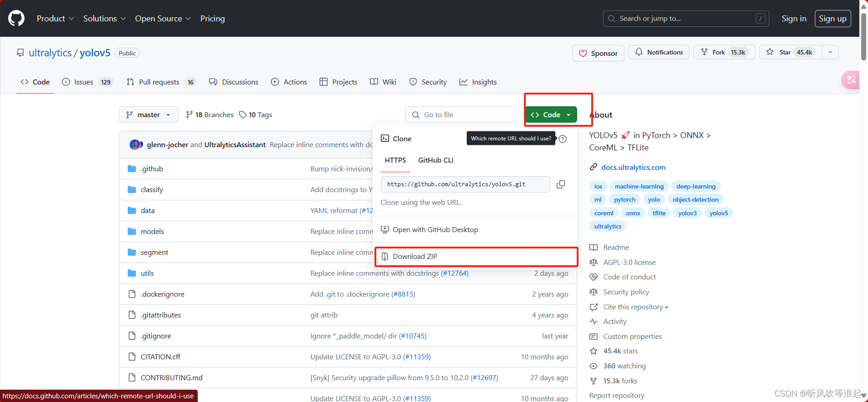Open the yolov5 repository name link

[95, 53]
